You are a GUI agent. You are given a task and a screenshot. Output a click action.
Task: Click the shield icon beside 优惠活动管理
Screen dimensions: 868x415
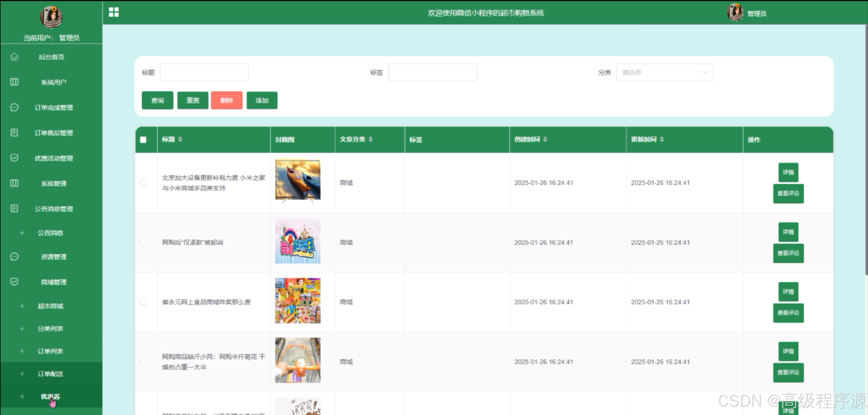[14, 158]
